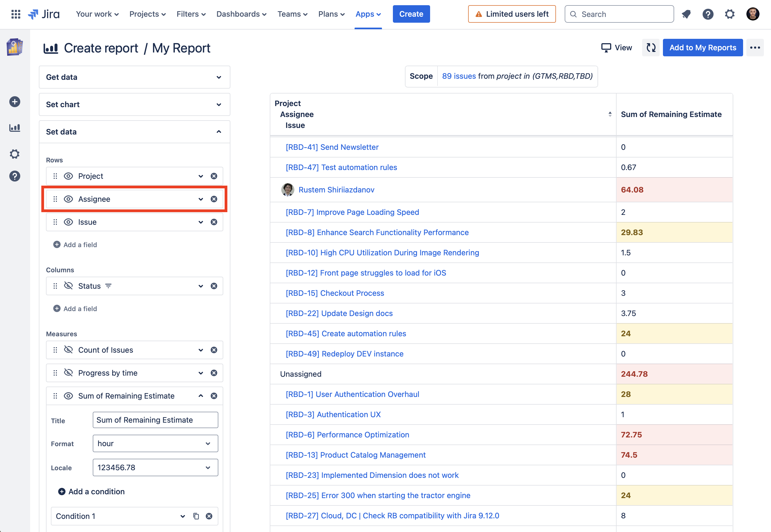771x532 pixels.
Task: Click the top Search field
Action: point(619,14)
